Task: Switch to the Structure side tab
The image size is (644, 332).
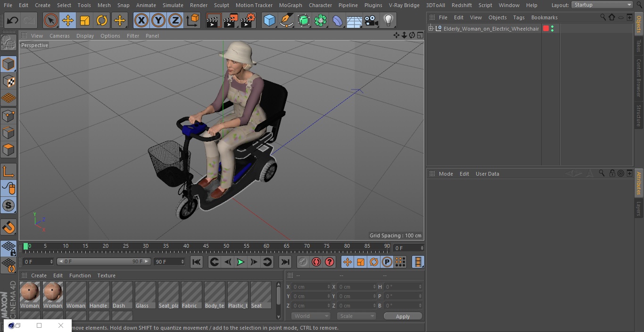Action: pyautogui.click(x=639, y=116)
